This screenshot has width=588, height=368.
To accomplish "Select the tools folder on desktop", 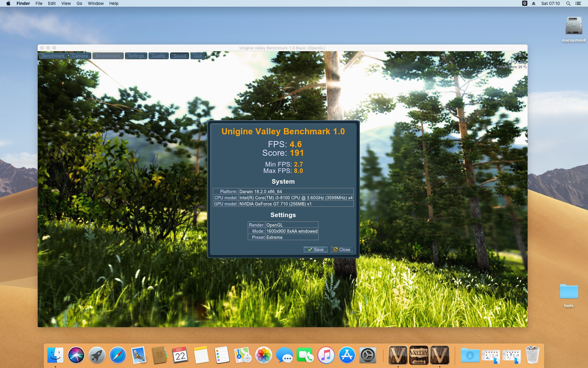I will click(x=569, y=292).
